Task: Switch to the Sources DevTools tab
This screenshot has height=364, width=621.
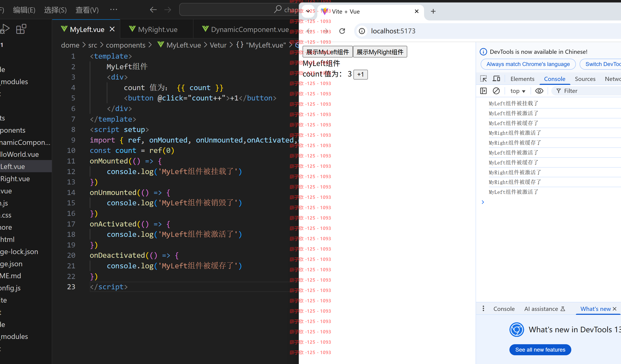Action: (585, 79)
